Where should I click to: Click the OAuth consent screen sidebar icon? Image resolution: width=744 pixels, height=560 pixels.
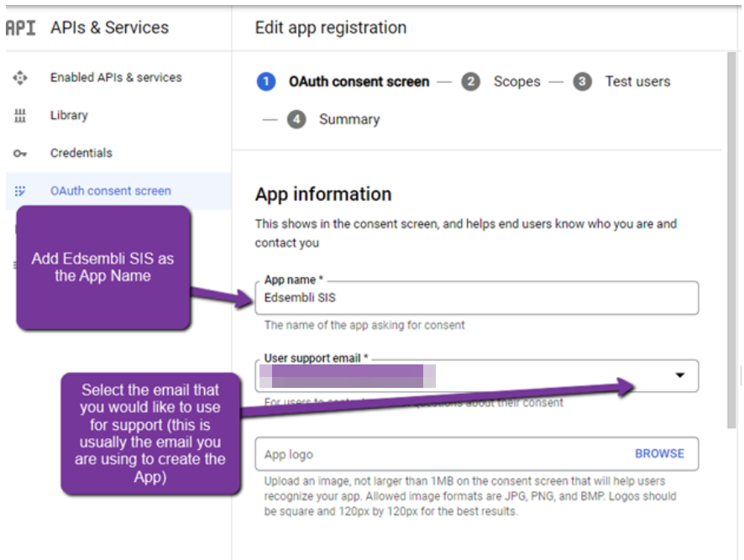pos(20,191)
